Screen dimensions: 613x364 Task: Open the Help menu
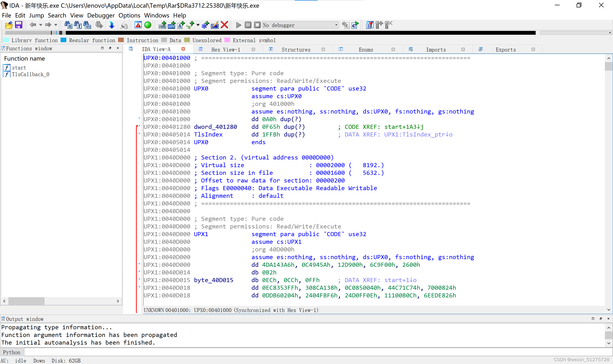point(180,15)
